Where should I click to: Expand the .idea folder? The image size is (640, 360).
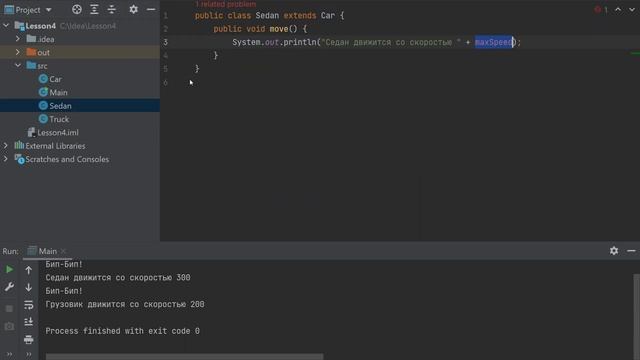pyautogui.click(x=18, y=39)
